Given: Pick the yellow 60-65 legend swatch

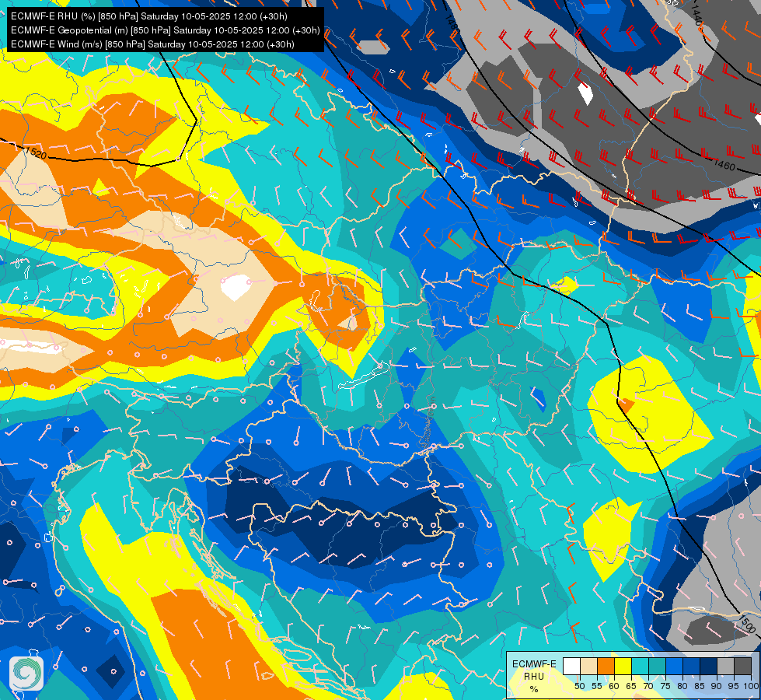Looking at the screenshot, I should pos(623,666).
